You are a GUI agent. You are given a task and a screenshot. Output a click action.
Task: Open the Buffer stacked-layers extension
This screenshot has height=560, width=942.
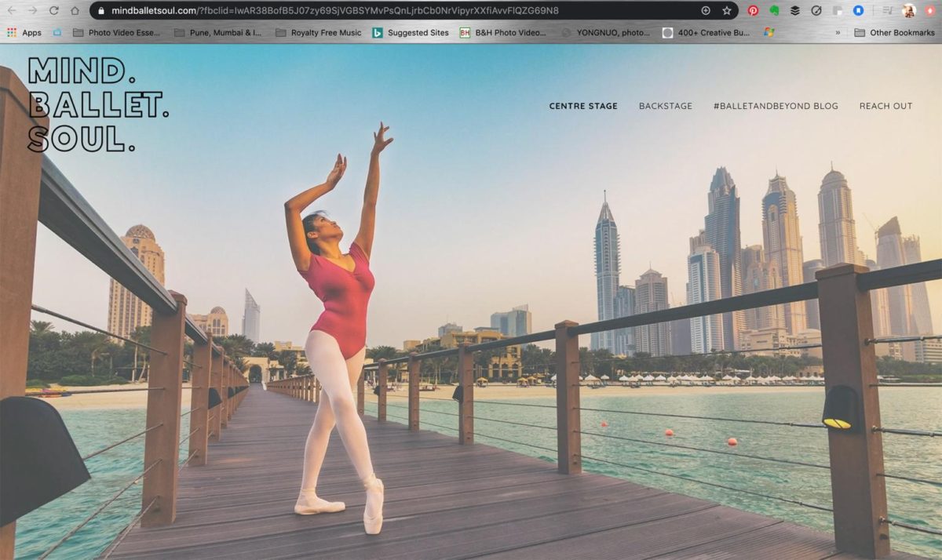coord(795,11)
